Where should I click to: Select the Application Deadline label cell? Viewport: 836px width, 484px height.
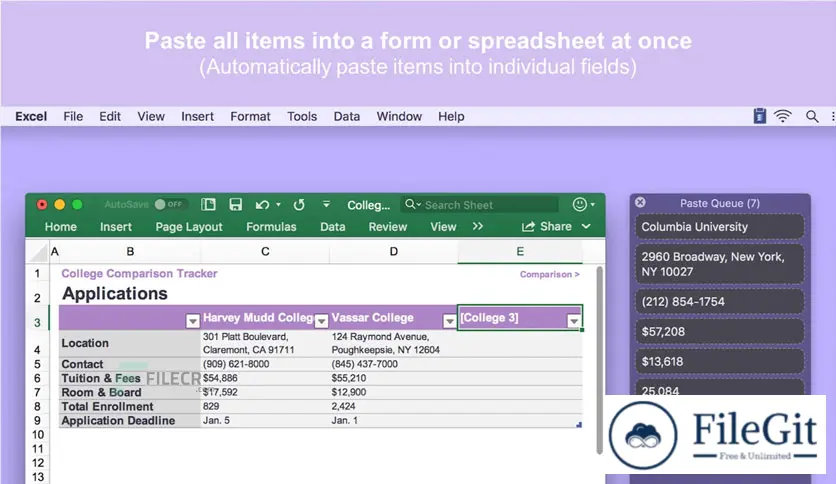[x=130, y=421]
